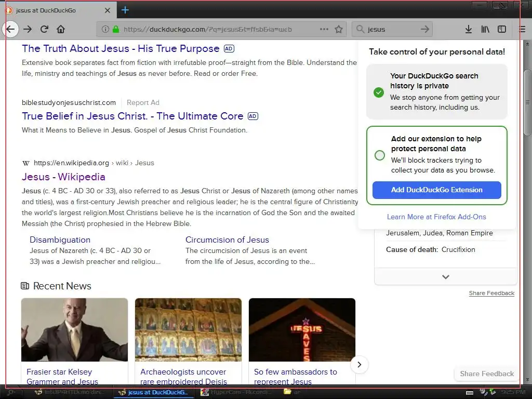The width and height of the screenshot is (532, 399).
Task: Click 'Jerusalem, Judea, Roman Empire' text
Action: [440, 233]
